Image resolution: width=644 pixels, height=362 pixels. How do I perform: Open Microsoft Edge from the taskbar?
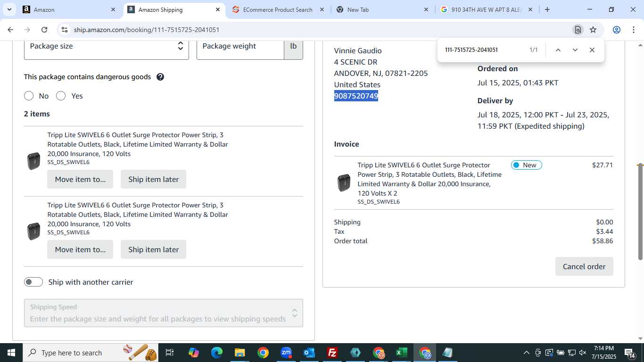click(216, 353)
